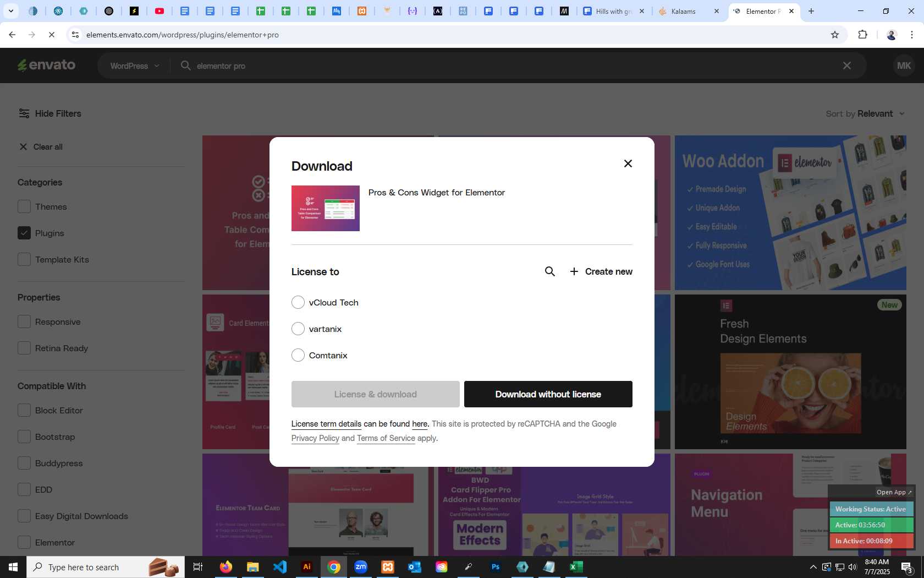The width and height of the screenshot is (924, 578).
Task: Open Photoshop from the taskbar
Action: pyautogui.click(x=496, y=567)
